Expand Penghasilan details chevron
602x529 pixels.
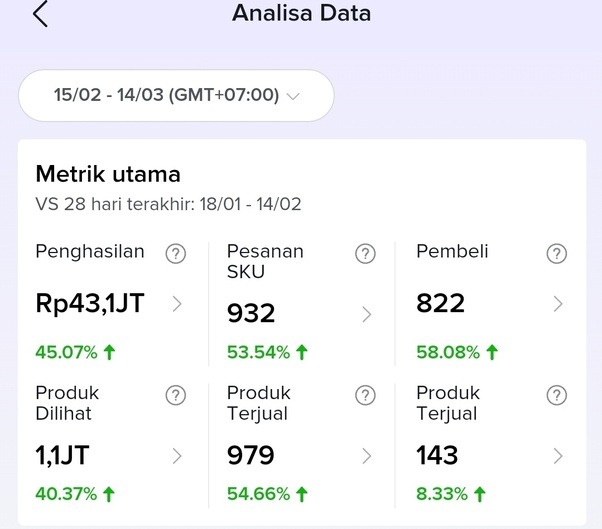pyautogui.click(x=177, y=304)
